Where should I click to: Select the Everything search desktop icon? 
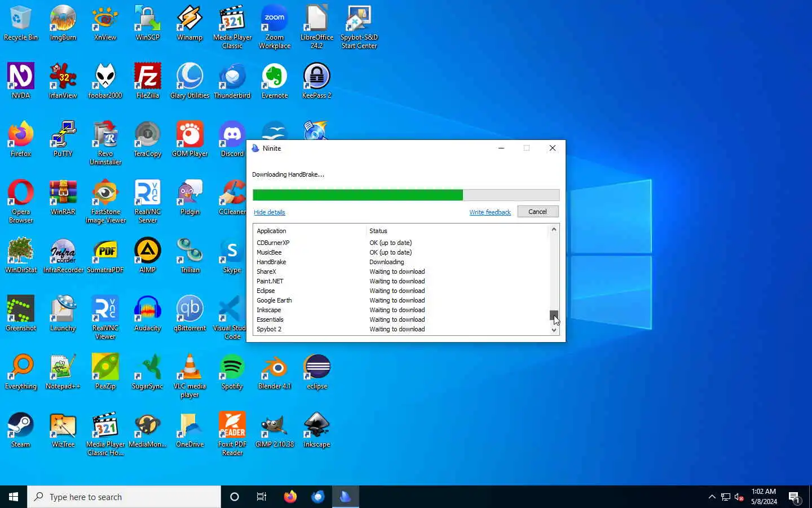pyautogui.click(x=21, y=371)
